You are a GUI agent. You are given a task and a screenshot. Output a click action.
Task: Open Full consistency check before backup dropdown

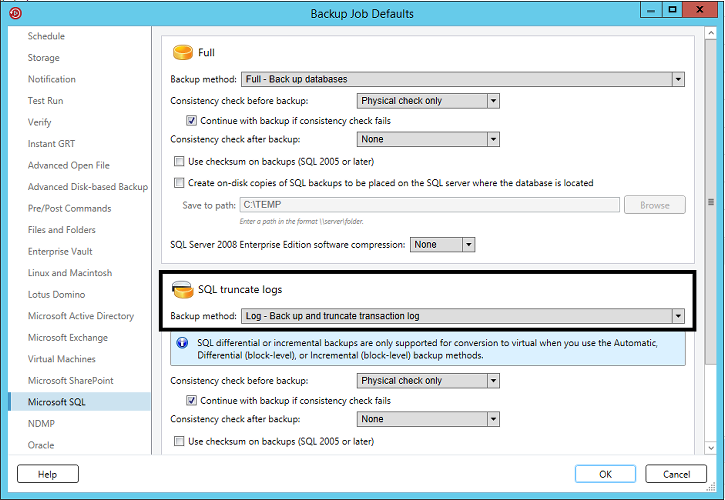point(428,101)
